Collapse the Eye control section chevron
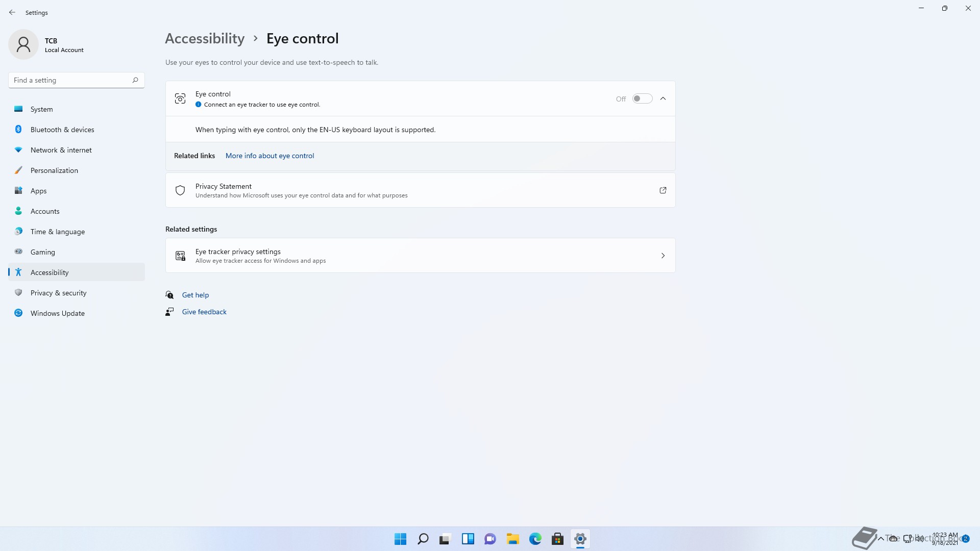The height and width of the screenshot is (551, 980). [x=663, y=98]
